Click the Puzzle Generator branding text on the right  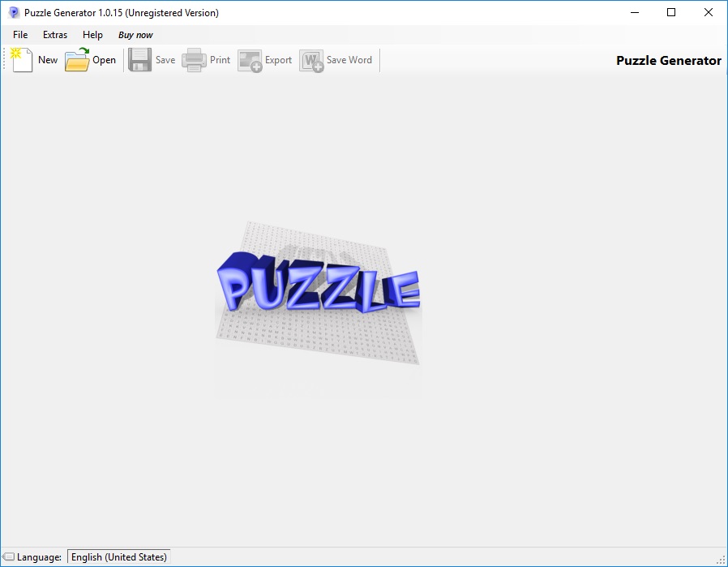point(669,60)
